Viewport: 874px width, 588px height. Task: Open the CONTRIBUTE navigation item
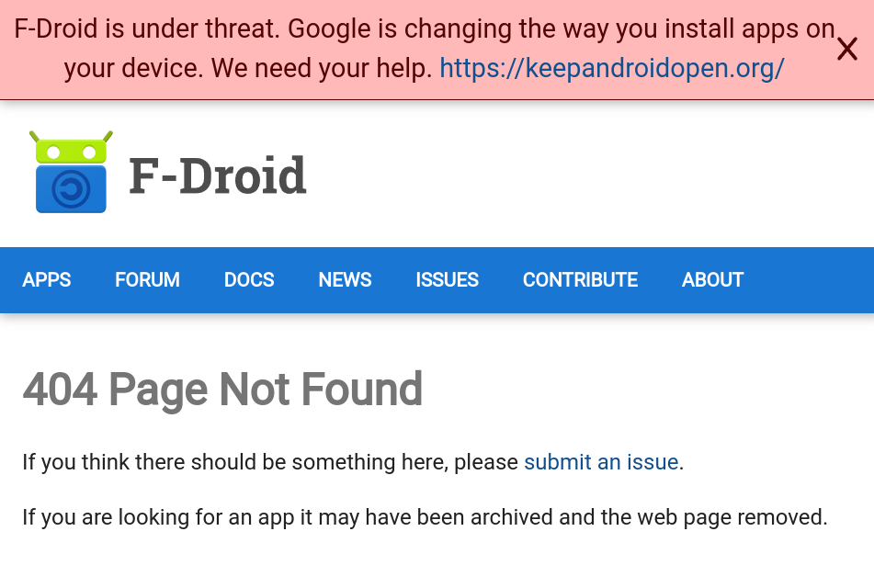(580, 280)
